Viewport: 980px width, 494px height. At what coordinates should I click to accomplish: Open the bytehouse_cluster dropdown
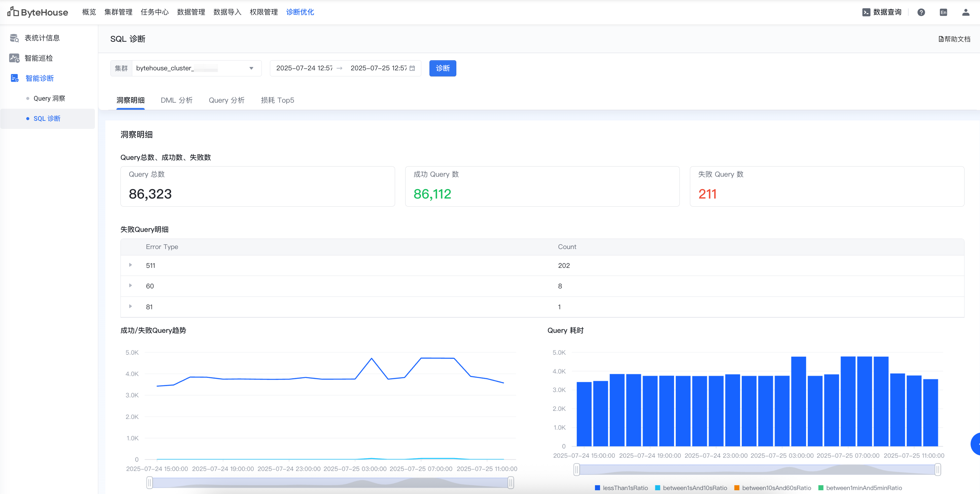(x=196, y=68)
